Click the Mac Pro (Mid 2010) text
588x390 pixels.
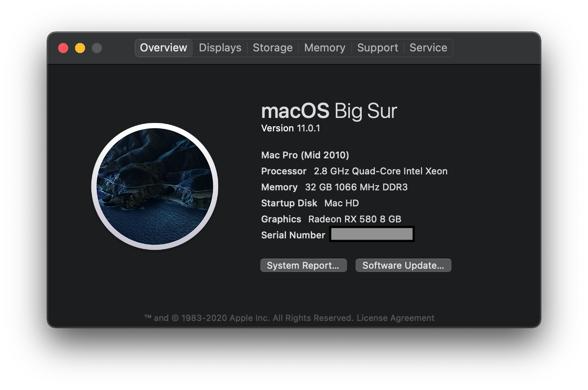click(305, 155)
